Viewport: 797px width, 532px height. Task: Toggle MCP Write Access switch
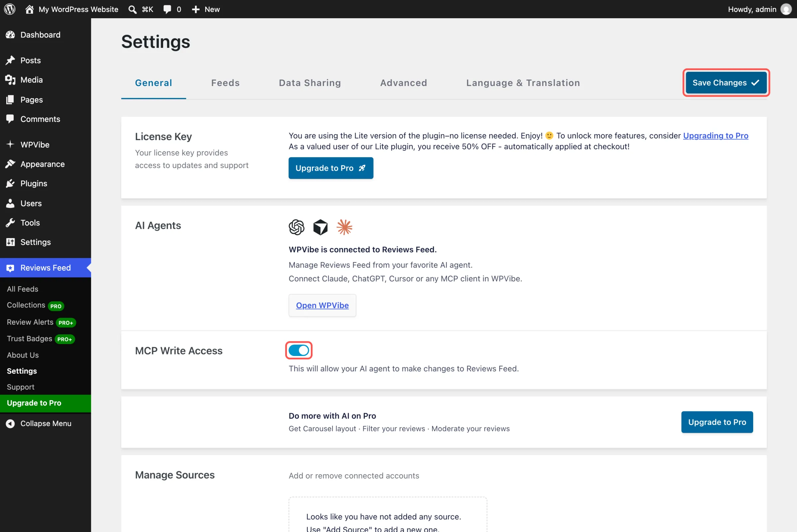(299, 350)
